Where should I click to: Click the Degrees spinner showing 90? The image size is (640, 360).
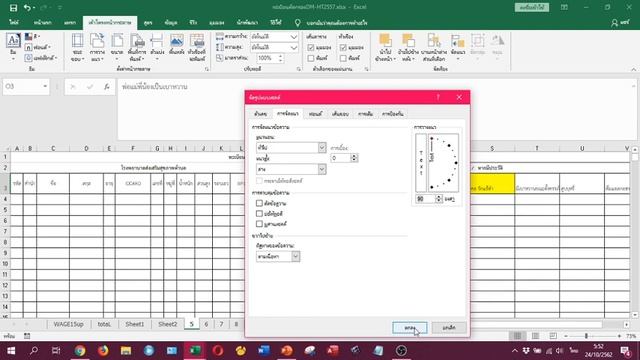tap(429, 199)
